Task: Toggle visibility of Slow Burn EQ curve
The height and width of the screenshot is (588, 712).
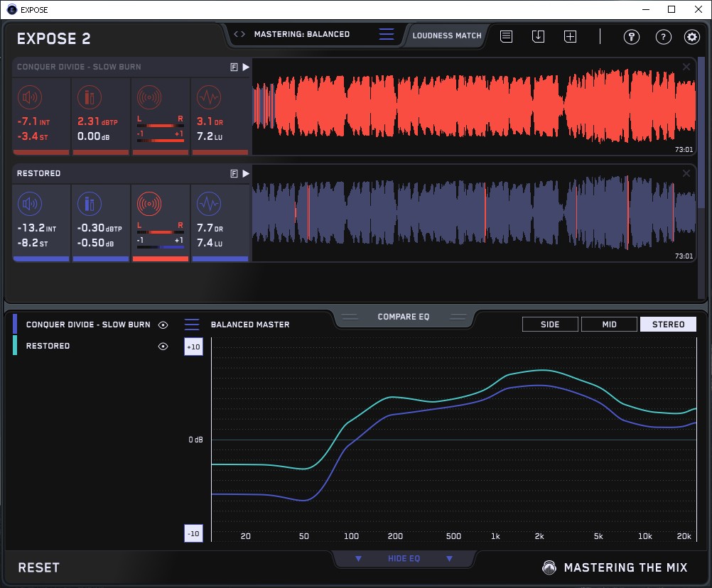Action: click(163, 325)
